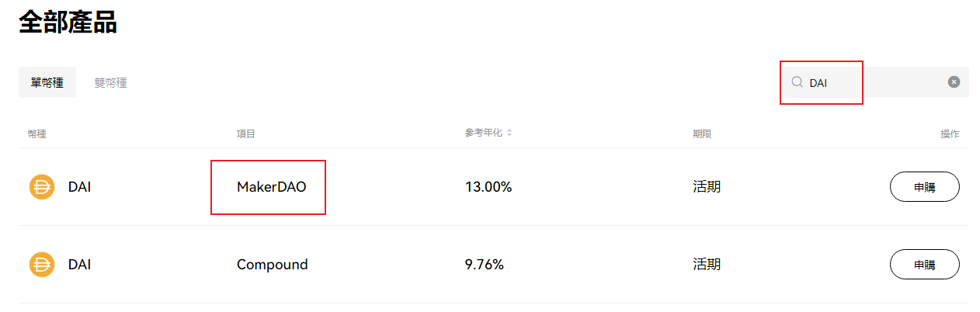Click the 9.76% reference rate
This screenshot has height=312, width=980.
point(485,265)
